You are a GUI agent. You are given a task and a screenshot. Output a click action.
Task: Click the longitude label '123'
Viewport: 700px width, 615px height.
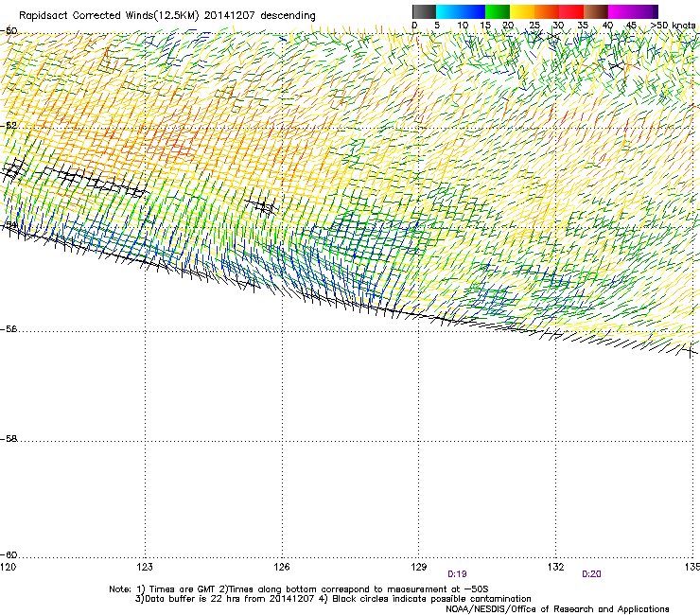(x=145, y=567)
